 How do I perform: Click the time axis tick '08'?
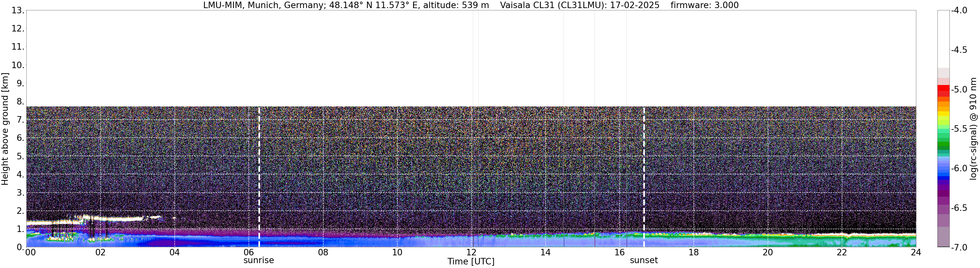coord(323,253)
